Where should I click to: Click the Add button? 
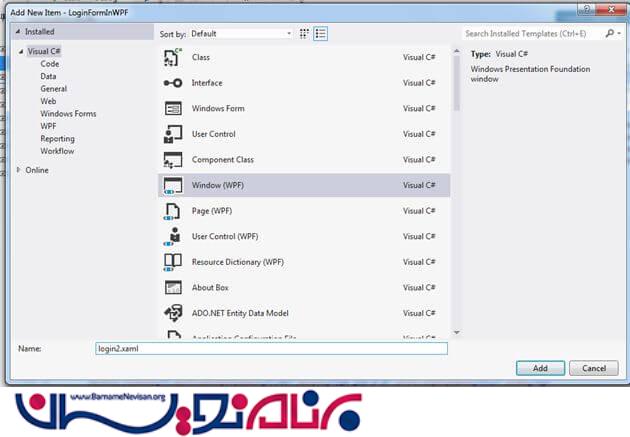tap(540, 368)
